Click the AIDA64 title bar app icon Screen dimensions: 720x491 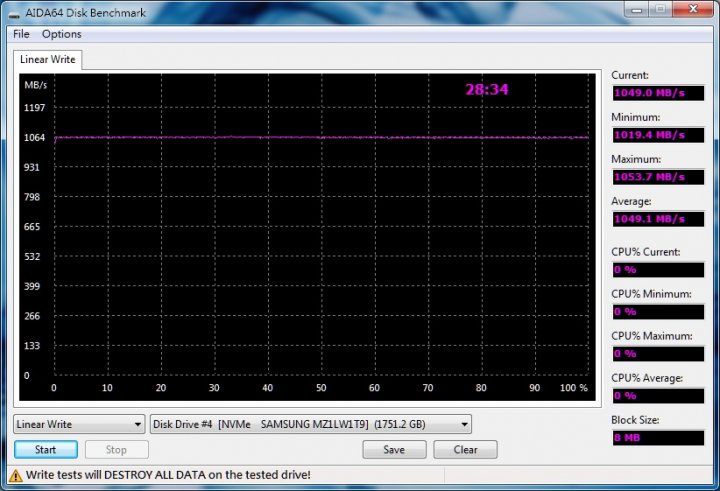(x=14, y=14)
